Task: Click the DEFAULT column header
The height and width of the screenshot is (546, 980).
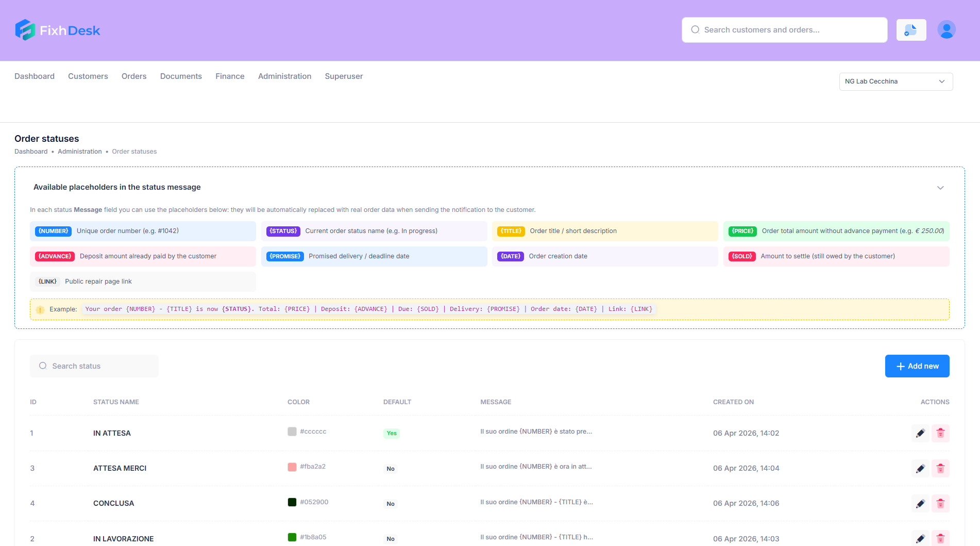Action: [397, 402]
